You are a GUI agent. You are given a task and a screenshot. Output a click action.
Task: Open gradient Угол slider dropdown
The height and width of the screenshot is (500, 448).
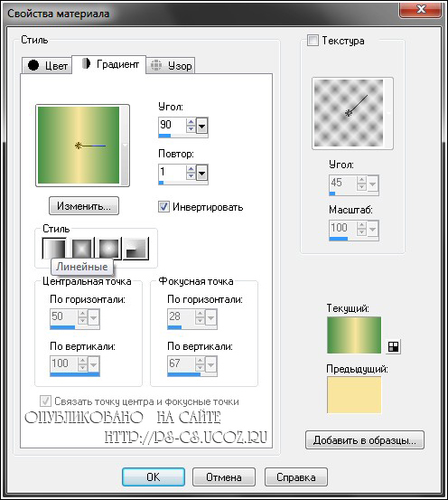201,126
